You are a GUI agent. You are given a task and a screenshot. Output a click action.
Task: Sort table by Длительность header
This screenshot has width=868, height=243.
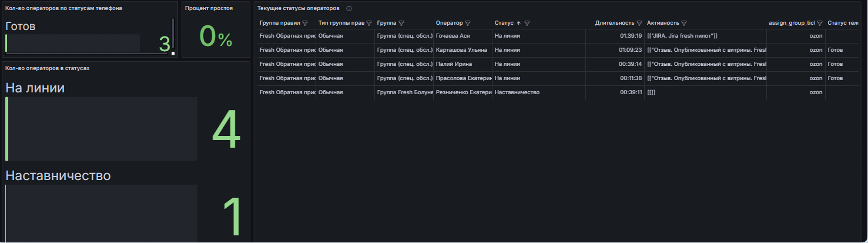614,23
